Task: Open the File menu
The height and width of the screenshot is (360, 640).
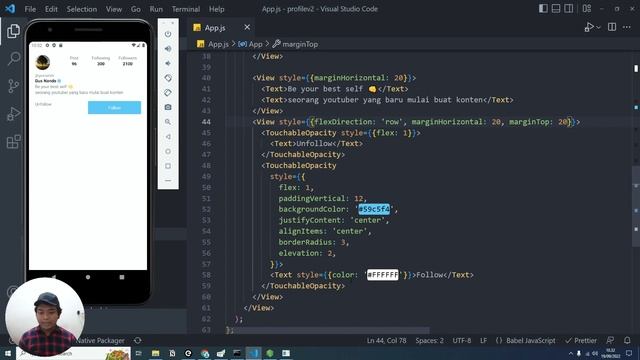Action: click(30, 9)
